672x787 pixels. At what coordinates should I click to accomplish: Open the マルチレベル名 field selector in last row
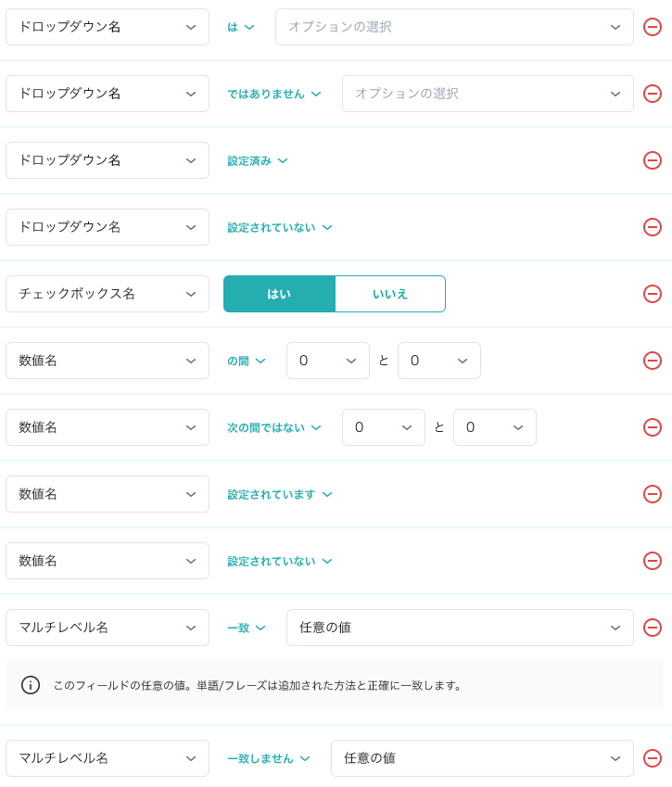click(x=108, y=758)
